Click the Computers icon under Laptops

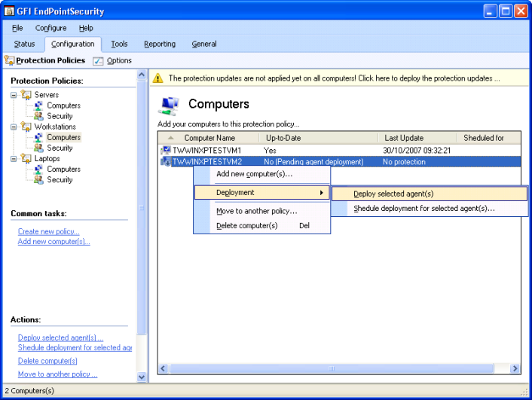38,169
